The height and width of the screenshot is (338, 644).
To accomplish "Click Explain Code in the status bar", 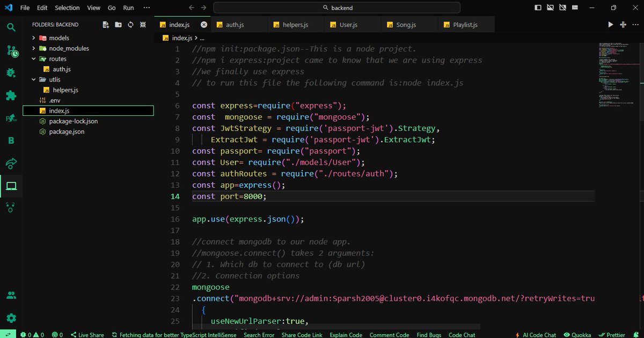I will pyautogui.click(x=346, y=334).
